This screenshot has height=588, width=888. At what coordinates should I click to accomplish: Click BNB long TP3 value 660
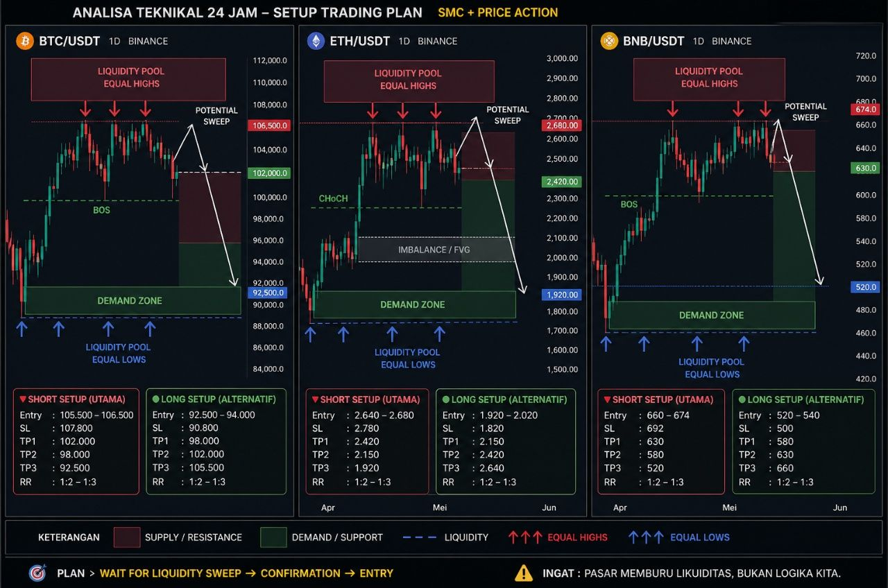pyautogui.click(x=785, y=468)
